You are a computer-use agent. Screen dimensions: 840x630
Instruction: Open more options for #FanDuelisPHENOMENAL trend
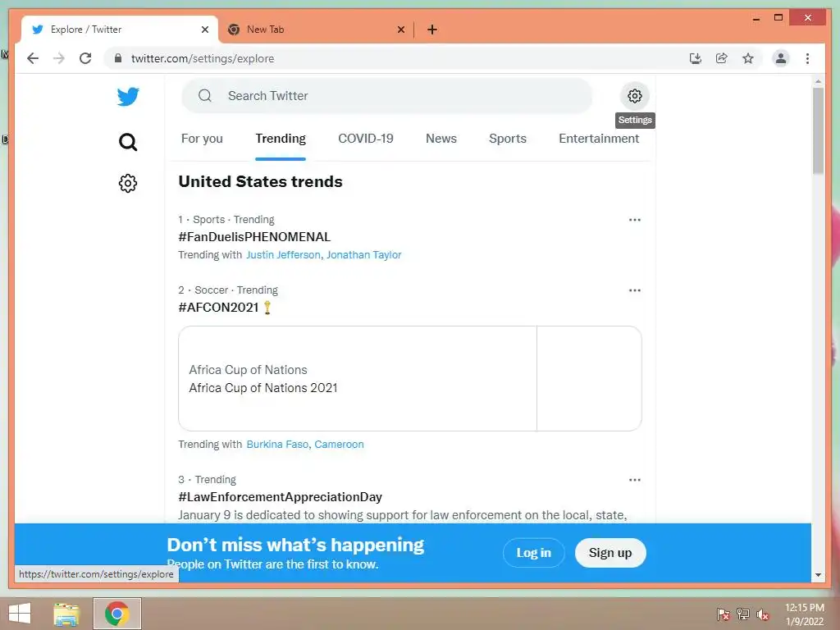[x=634, y=220]
